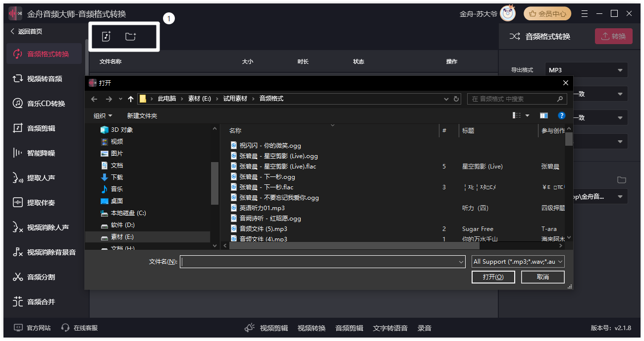This screenshot has height=341, width=644.
Task: Click the 打开(O) button
Action: coord(493,277)
